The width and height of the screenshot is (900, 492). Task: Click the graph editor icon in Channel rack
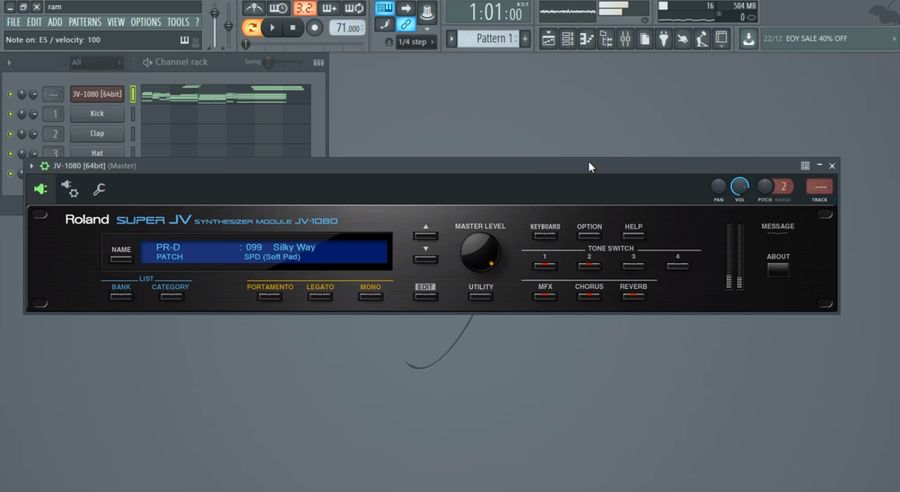[318, 62]
